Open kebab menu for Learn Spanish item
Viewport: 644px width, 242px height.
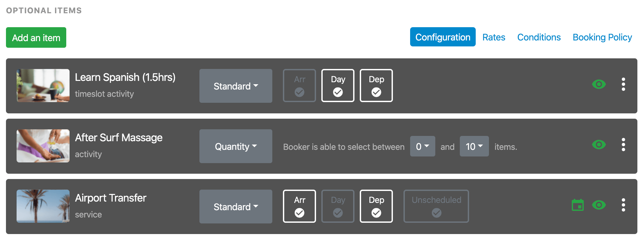[623, 84]
